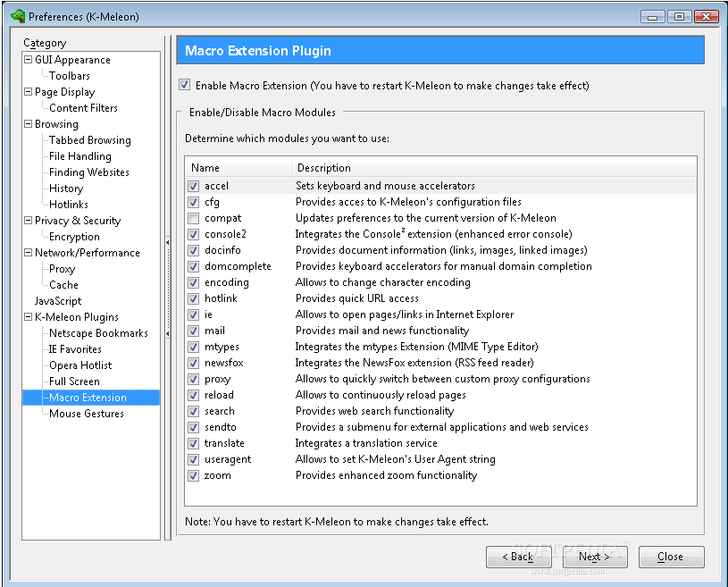
Task: Open the Cache category
Action: (63, 285)
